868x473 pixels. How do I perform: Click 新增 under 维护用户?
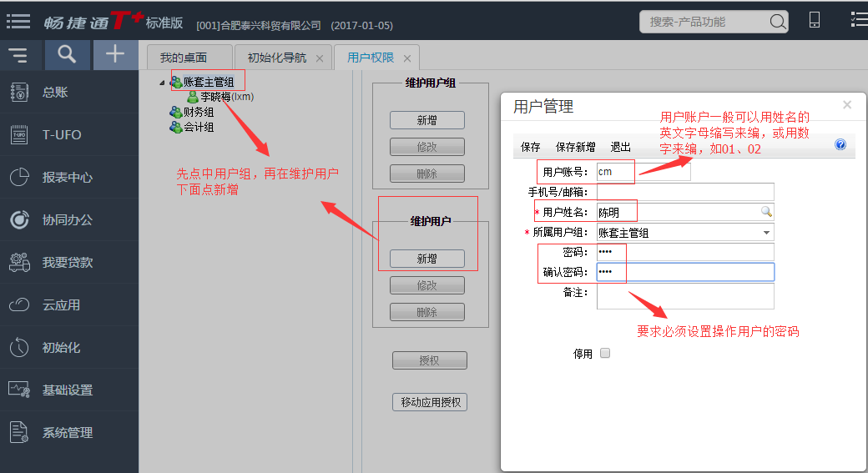click(426, 259)
